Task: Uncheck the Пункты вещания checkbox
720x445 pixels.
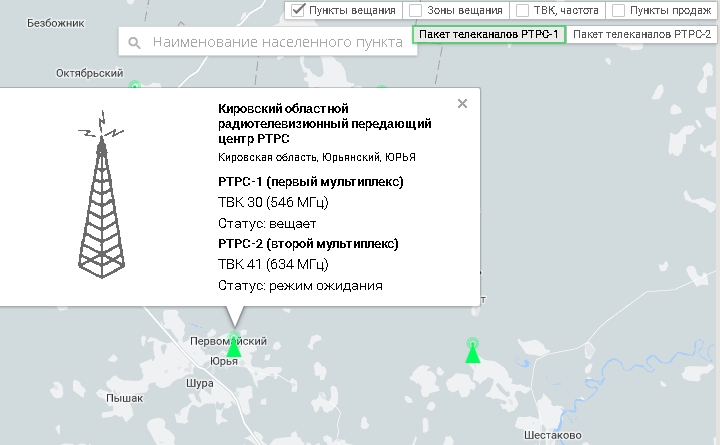Action: pyautogui.click(x=298, y=10)
